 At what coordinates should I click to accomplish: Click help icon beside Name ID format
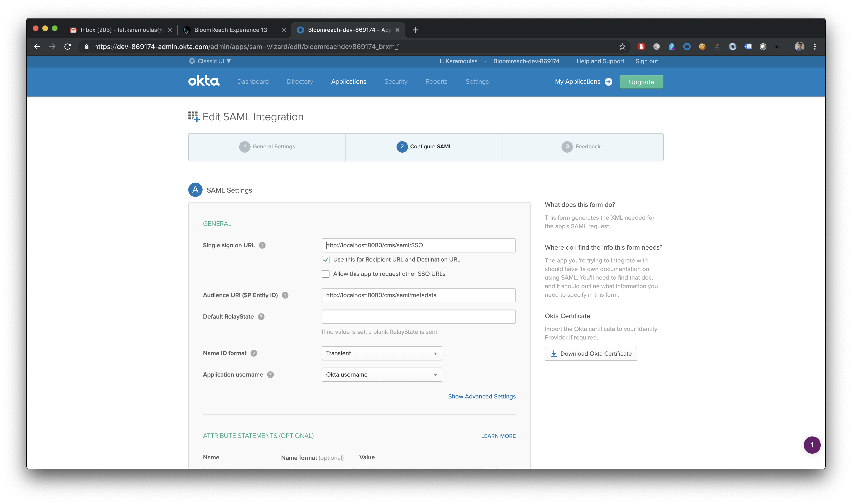tap(254, 353)
